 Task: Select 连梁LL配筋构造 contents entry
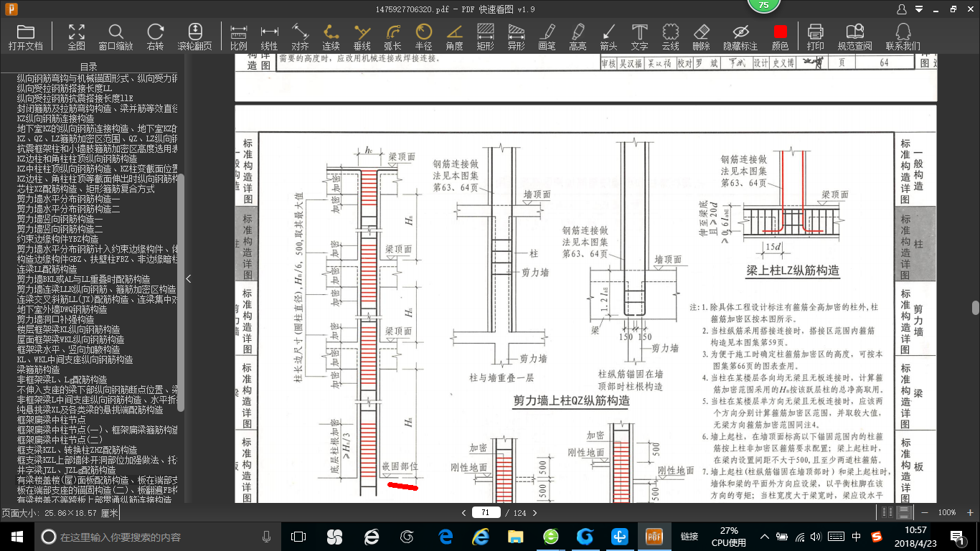coord(47,269)
